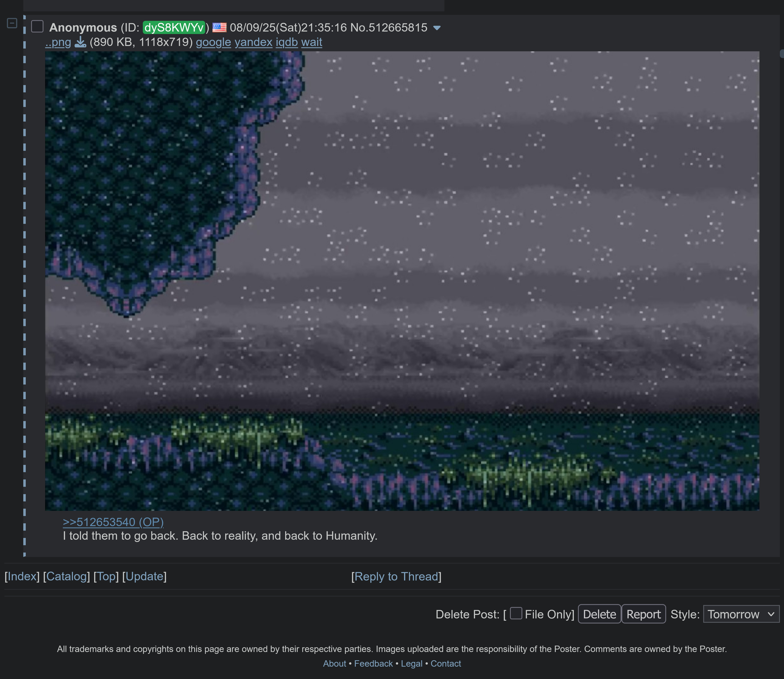
Task: Search image with google
Action: click(213, 42)
